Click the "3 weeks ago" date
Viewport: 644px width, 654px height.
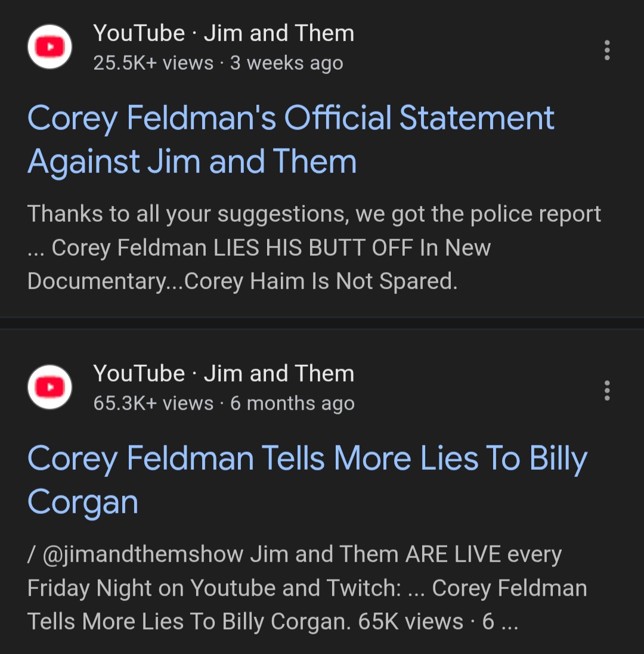286,63
